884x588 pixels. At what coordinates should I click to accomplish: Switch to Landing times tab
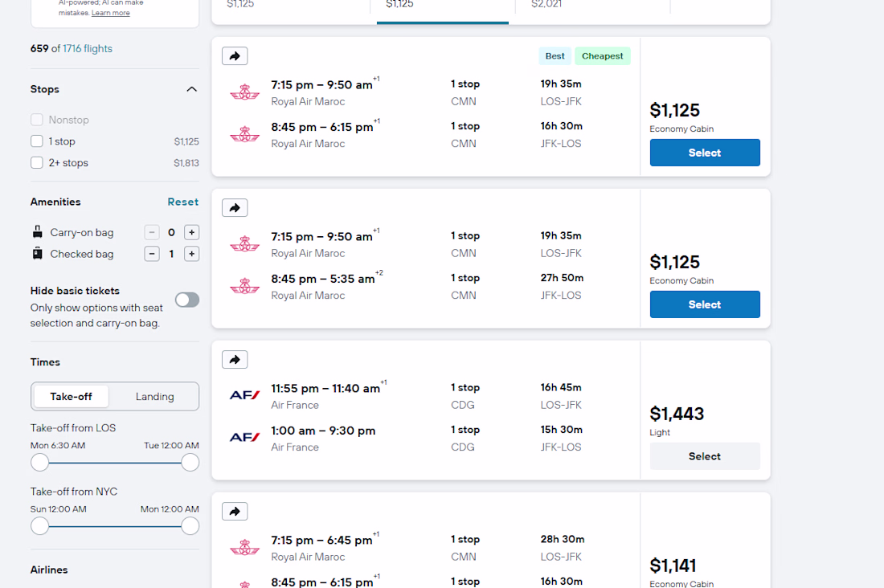click(154, 396)
